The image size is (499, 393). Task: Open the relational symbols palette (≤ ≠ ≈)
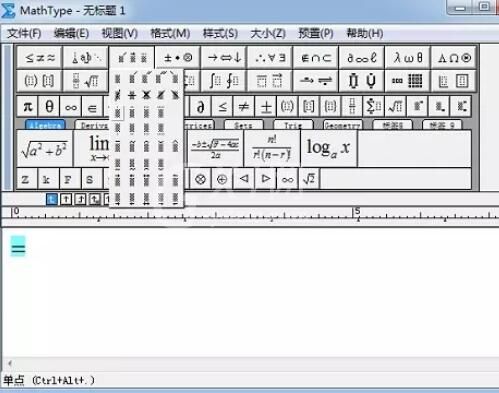click(40, 58)
